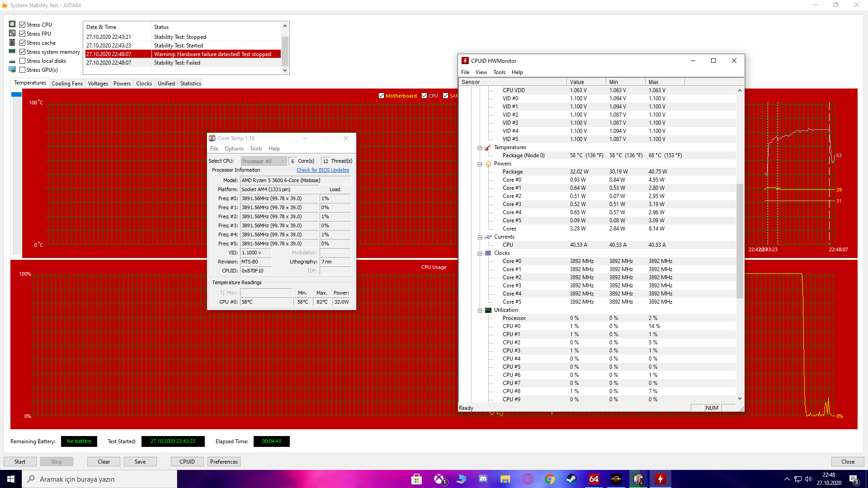This screenshot has width=868, height=488.
Task: Open Processor #0 select dropdown
Action: click(264, 161)
